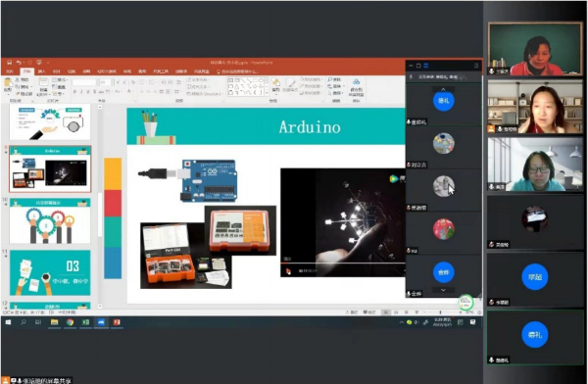
Task: Save the presentation from quick access toolbar
Action: pos(10,63)
